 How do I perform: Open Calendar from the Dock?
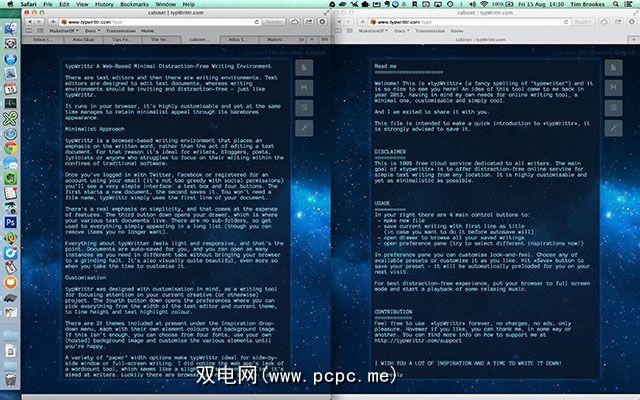pyautogui.click(x=10, y=89)
